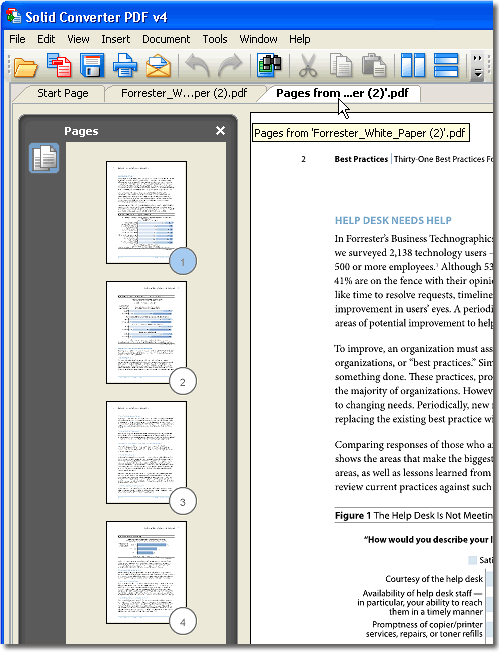Paste from clipboard icon
The width and height of the screenshot is (499, 652).
(374, 65)
